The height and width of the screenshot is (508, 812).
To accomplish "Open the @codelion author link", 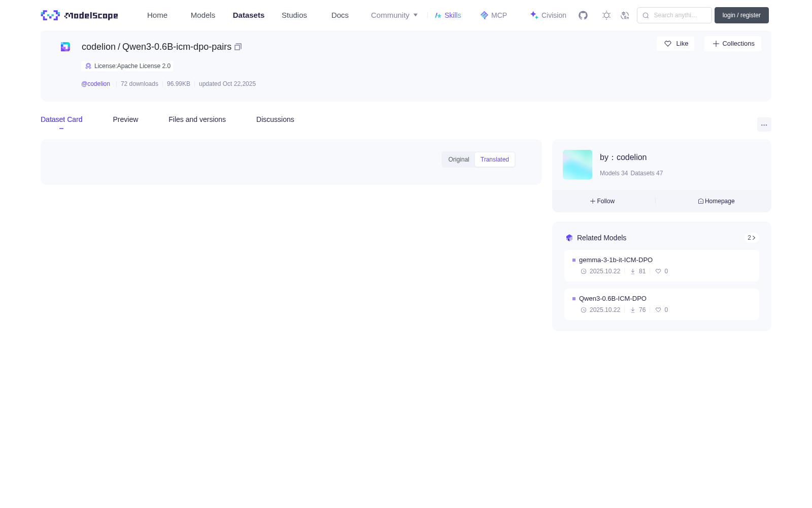I will tap(95, 84).
